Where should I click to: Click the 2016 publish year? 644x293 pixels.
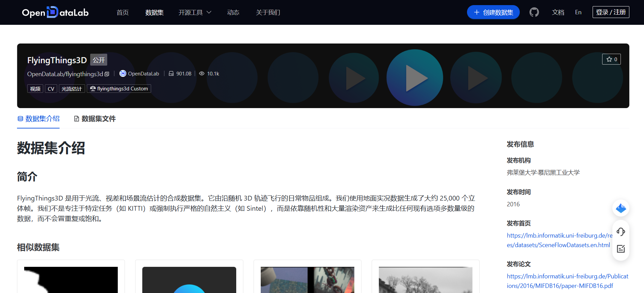click(513, 204)
